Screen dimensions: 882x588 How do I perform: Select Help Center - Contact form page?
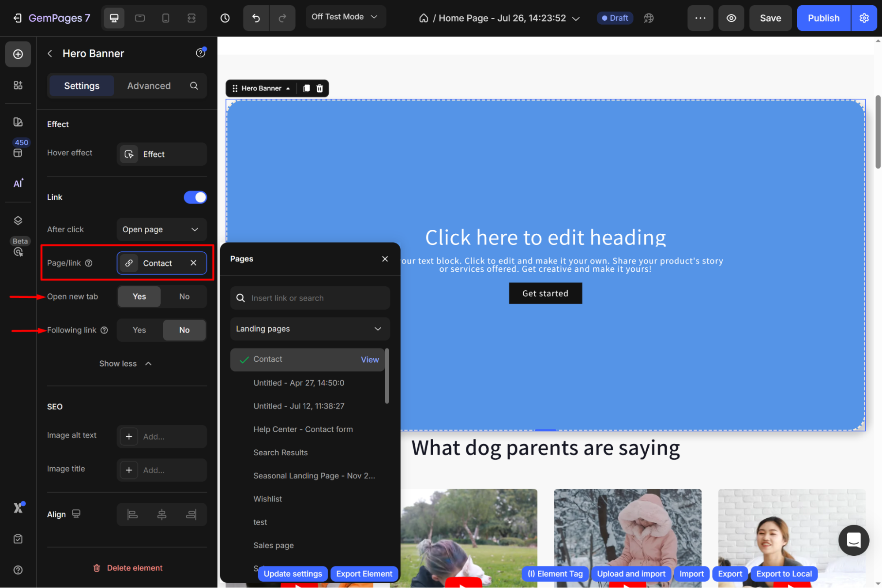[x=303, y=429]
